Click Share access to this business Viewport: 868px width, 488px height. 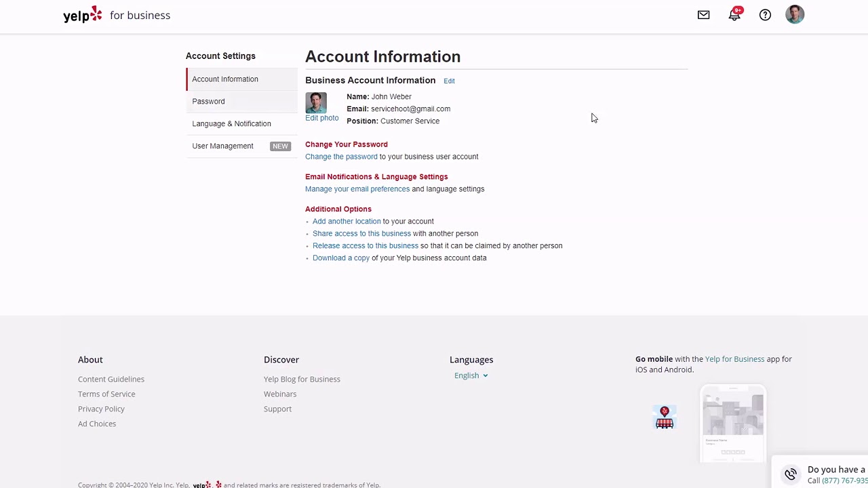361,234
